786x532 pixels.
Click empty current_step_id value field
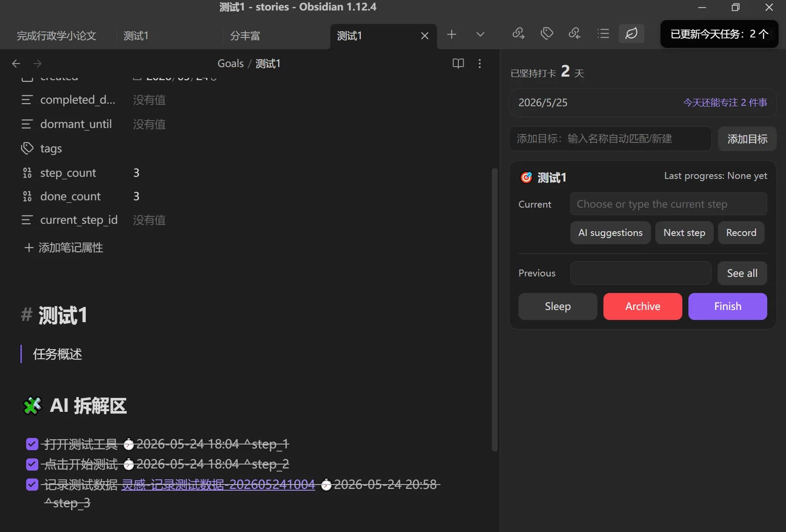(149, 220)
